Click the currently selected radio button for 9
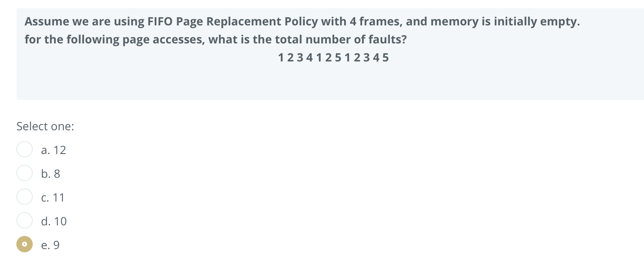 (25, 245)
